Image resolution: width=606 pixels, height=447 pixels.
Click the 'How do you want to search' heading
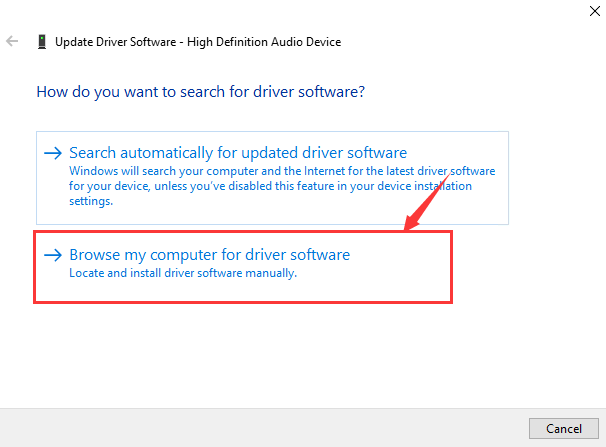tap(201, 92)
